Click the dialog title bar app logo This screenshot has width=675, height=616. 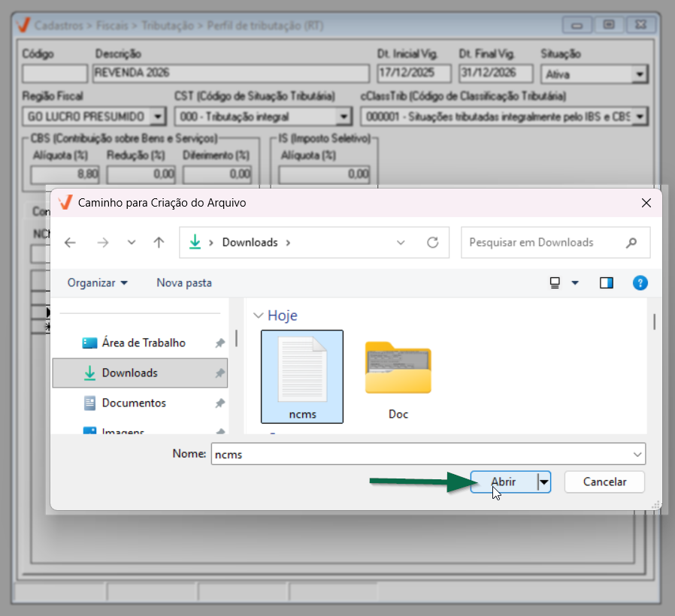65,202
